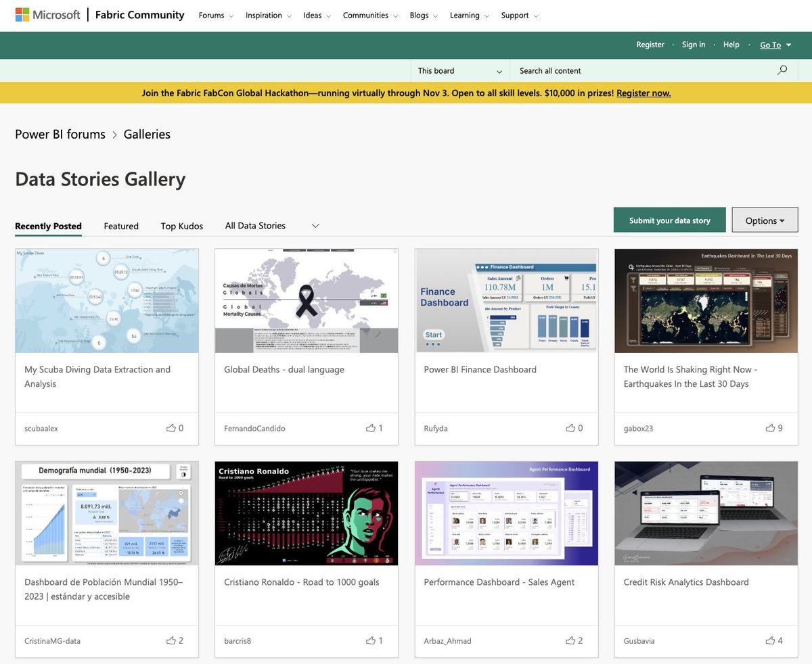Open 'My Scuba Diving Data Extraction and Analysis' title
The height and width of the screenshot is (664, 812).
point(97,377)
